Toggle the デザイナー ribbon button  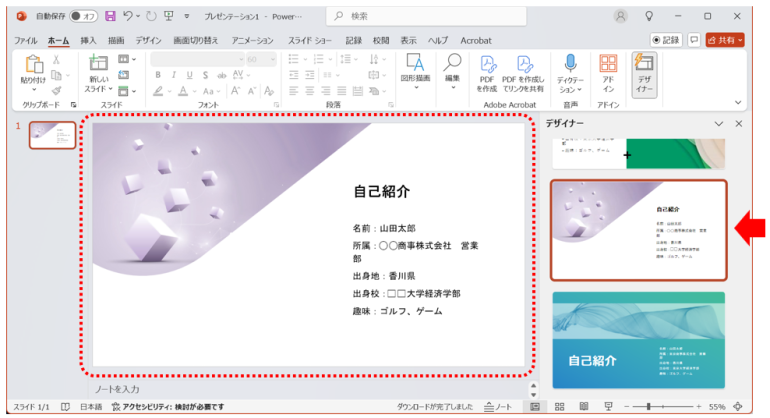coord(644,75)
